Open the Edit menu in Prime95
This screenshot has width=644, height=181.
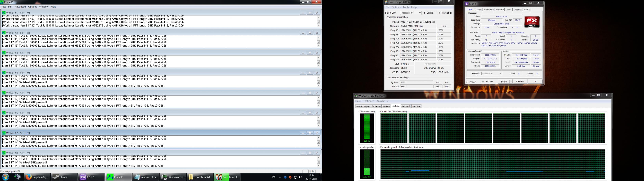click(10, 7)
